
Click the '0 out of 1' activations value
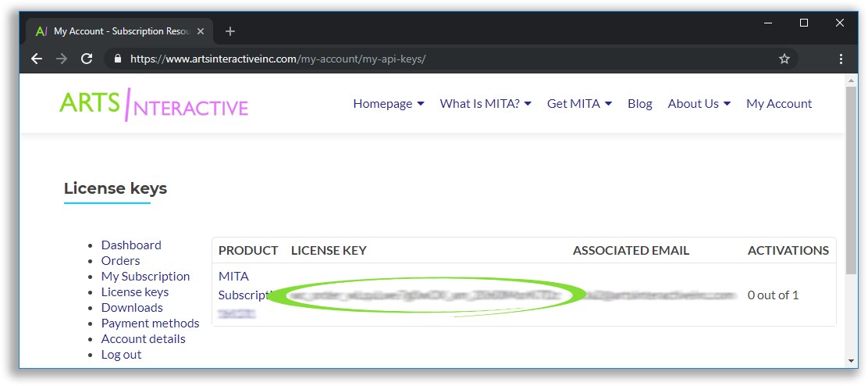[773, 295]
